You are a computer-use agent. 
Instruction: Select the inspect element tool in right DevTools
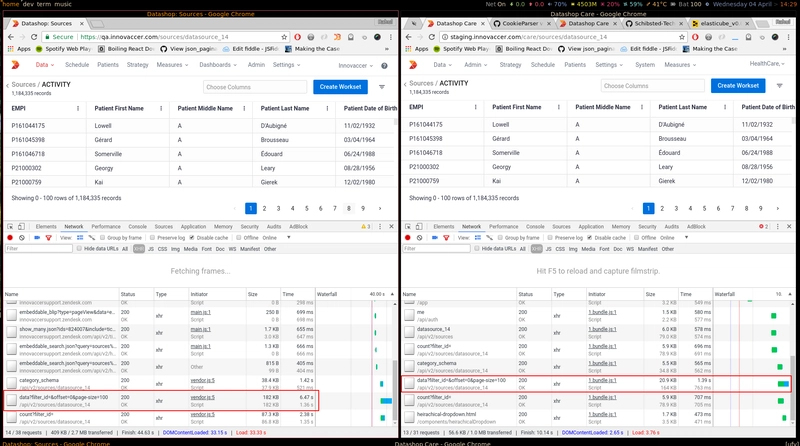click(408, 227)
